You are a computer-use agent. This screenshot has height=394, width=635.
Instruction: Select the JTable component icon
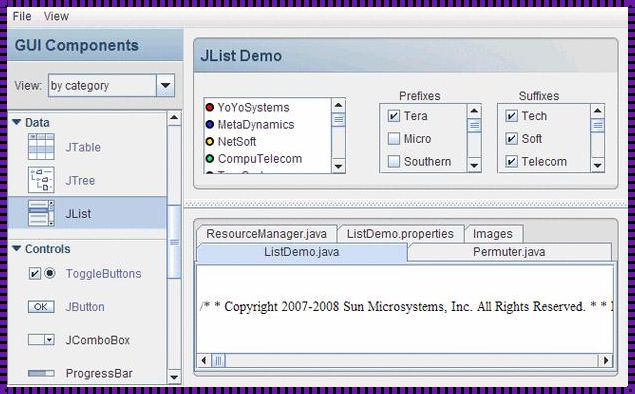coord(41,147)
